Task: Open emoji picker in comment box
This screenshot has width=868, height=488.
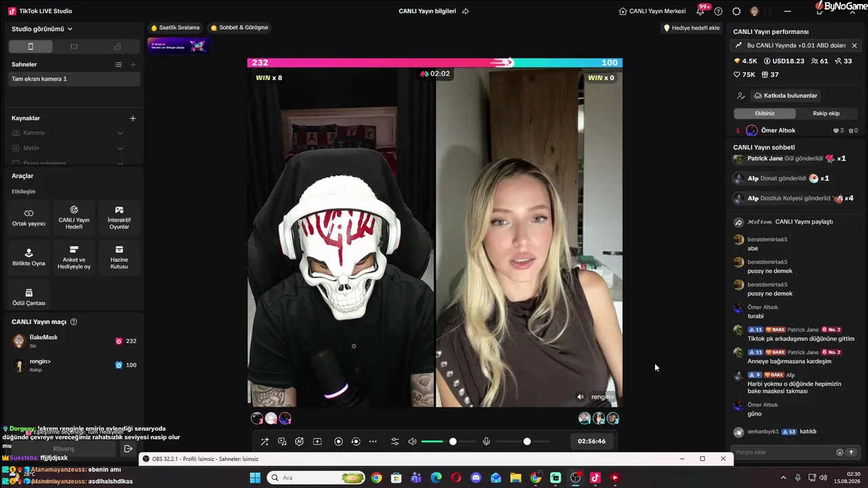Action: tap(840, 452)
